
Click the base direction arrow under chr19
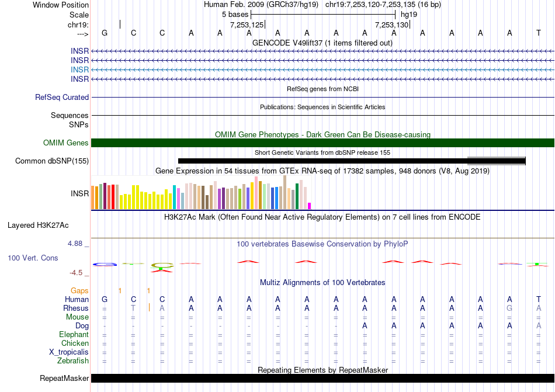pos(82,33)
